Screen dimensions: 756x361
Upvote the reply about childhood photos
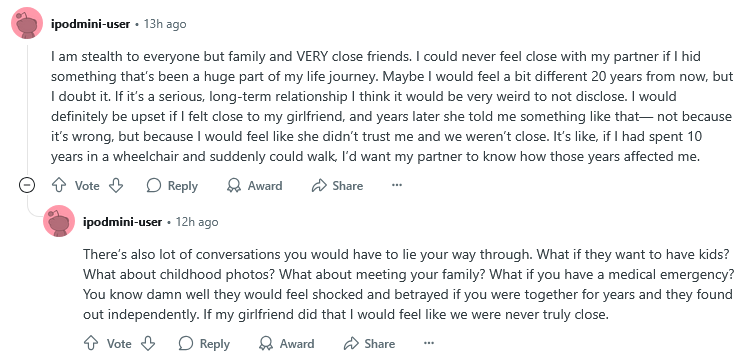click(91, 344)
